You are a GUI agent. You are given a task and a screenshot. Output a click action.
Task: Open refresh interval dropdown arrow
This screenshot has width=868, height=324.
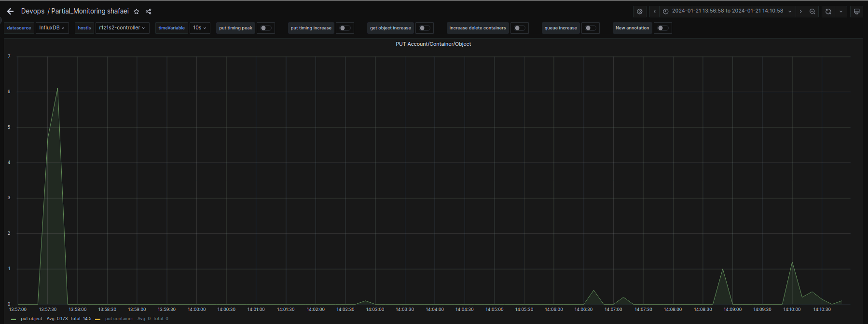pos(841,12)
